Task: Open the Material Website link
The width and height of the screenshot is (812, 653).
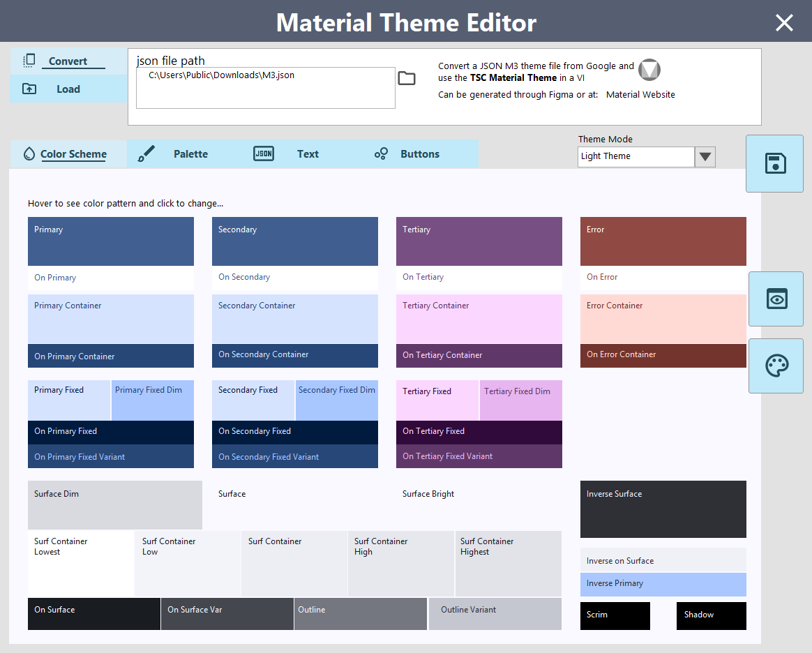Action: (640, 95)
